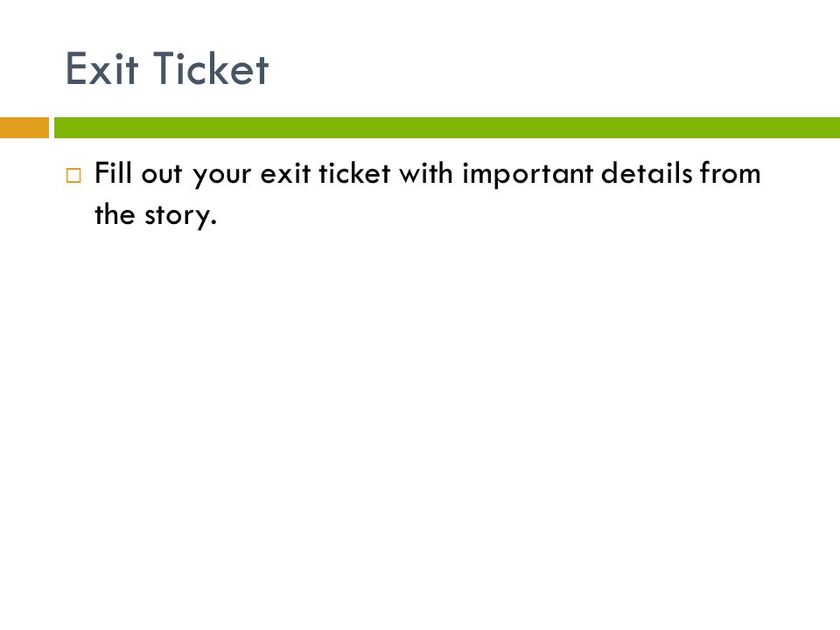This screenshot has width=840, height=630.
Task: Click the word Ticket in the title
Action: [211, 68]
